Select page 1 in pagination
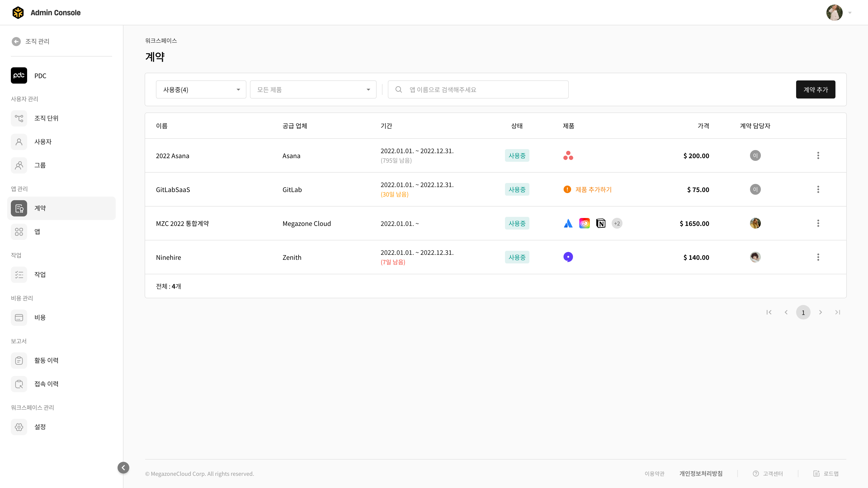 click(803, 312)
